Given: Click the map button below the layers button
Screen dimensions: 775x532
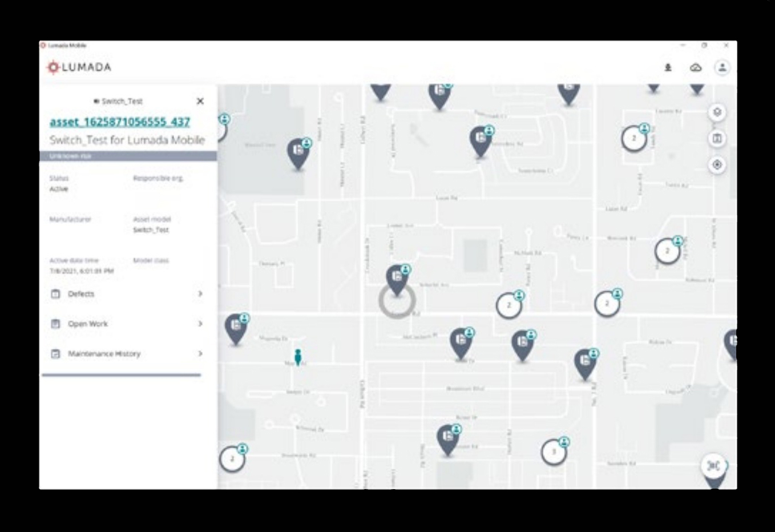Looking at the screenshot, I should pyautogui.click(x=717, y=138).
